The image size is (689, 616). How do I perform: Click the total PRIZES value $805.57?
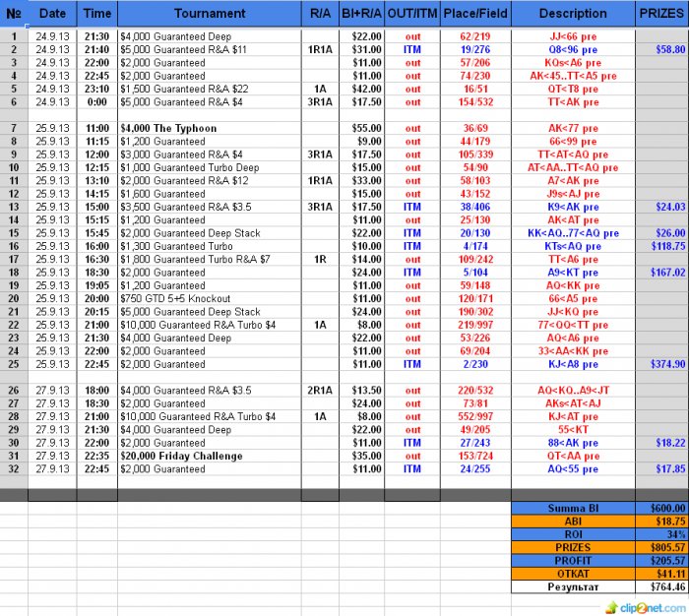(661, 548)
